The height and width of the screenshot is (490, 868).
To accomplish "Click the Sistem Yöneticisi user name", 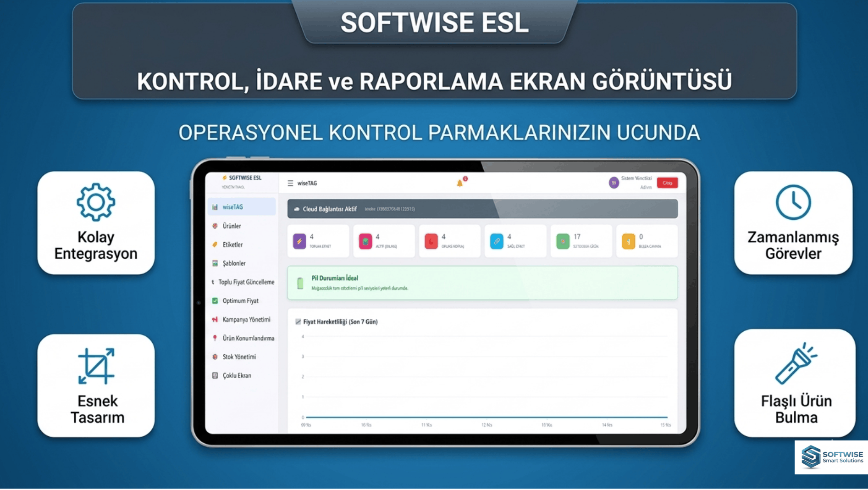I will coord(636,178).
